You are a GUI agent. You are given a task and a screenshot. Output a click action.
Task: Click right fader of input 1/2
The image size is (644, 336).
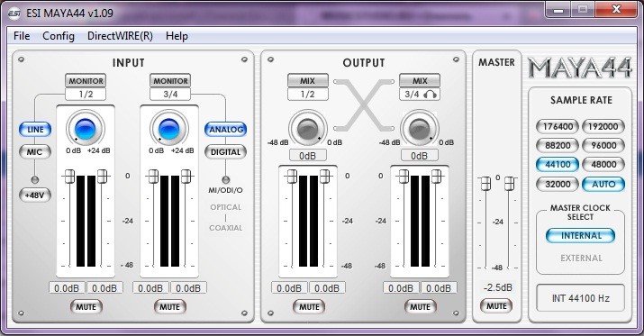[x=102, y=177]
